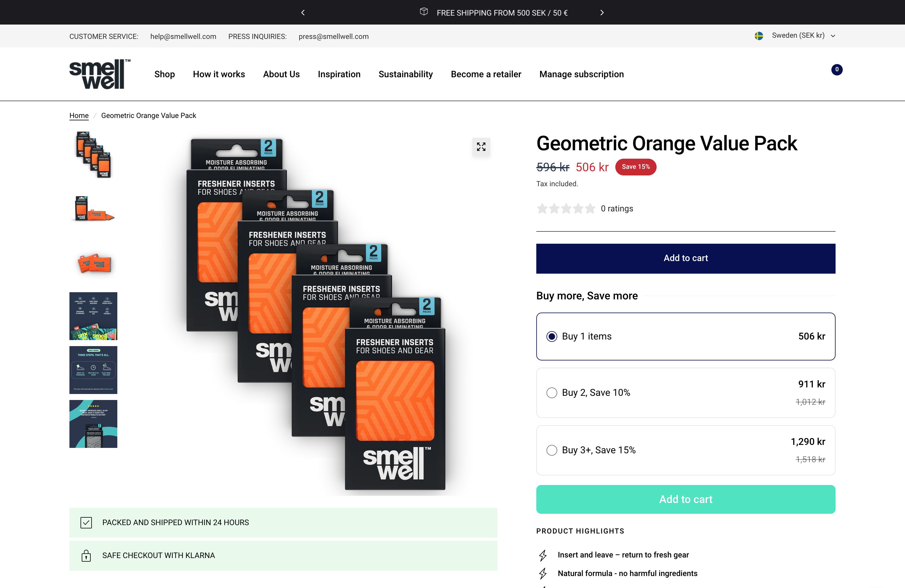Follow the Home breadcrumb link
The width and height of the screenshot is (905, 588).
coord(79,116)
